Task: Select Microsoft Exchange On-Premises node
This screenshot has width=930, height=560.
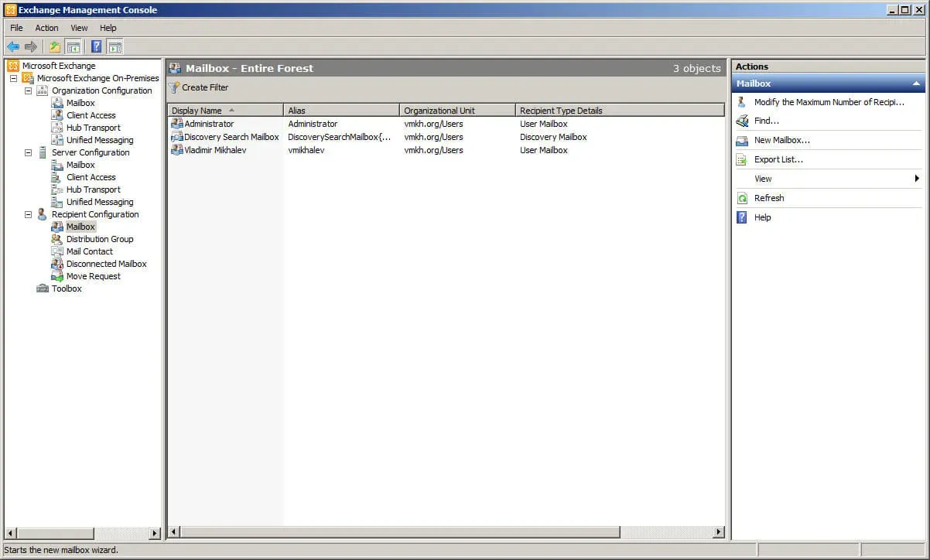Action: [97, 78]
